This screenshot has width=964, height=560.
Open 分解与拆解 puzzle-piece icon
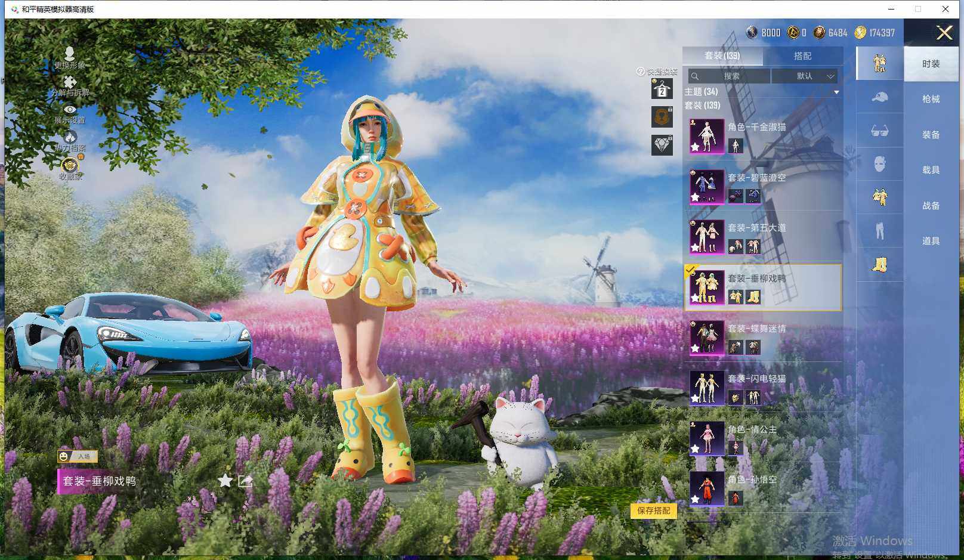tap(70, 82)
